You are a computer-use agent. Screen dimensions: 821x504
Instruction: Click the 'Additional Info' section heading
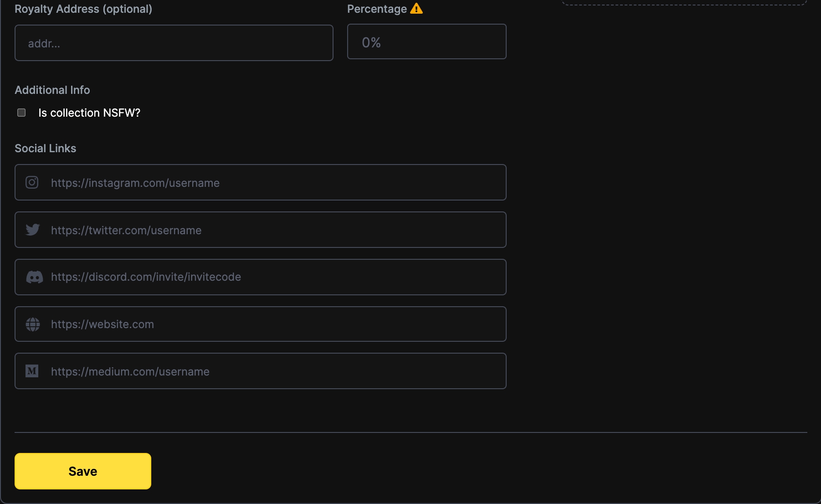click(52, 90)
